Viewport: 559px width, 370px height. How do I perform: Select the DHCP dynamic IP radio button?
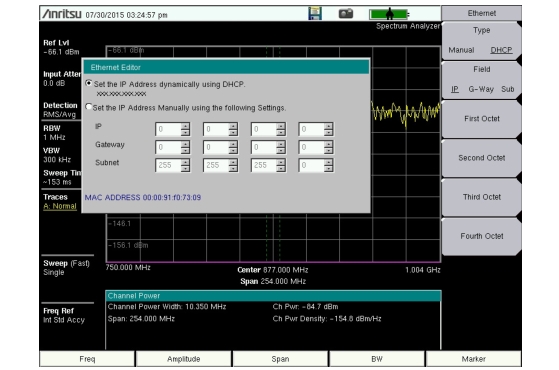point(89,83)
